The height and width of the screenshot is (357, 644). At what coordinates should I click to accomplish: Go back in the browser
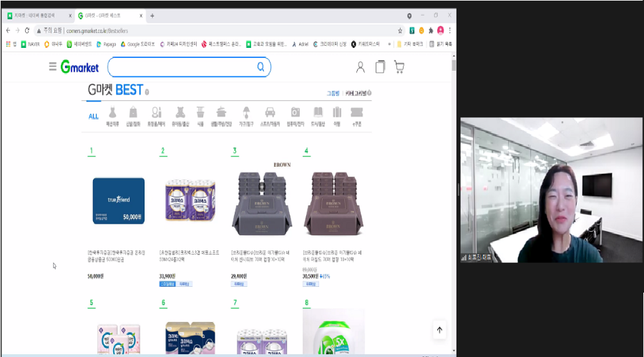click(8, 30)
